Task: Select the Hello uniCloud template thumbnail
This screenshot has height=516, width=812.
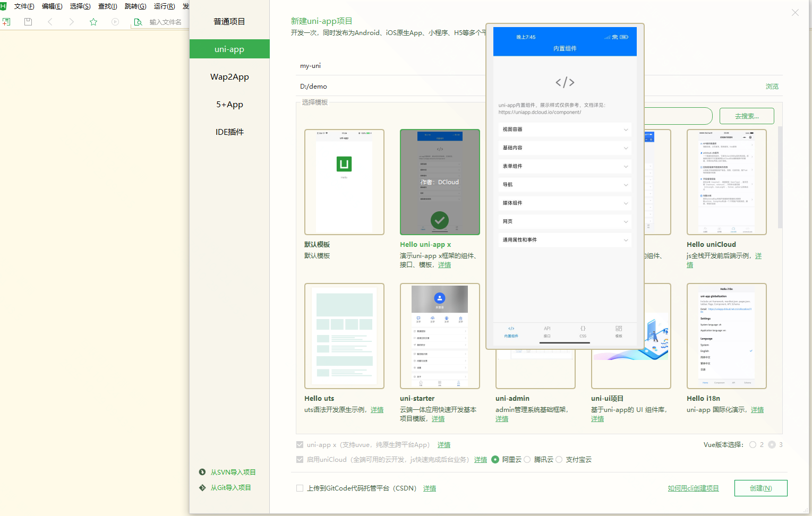Action: pyautogui.click(x=726, y=182)
